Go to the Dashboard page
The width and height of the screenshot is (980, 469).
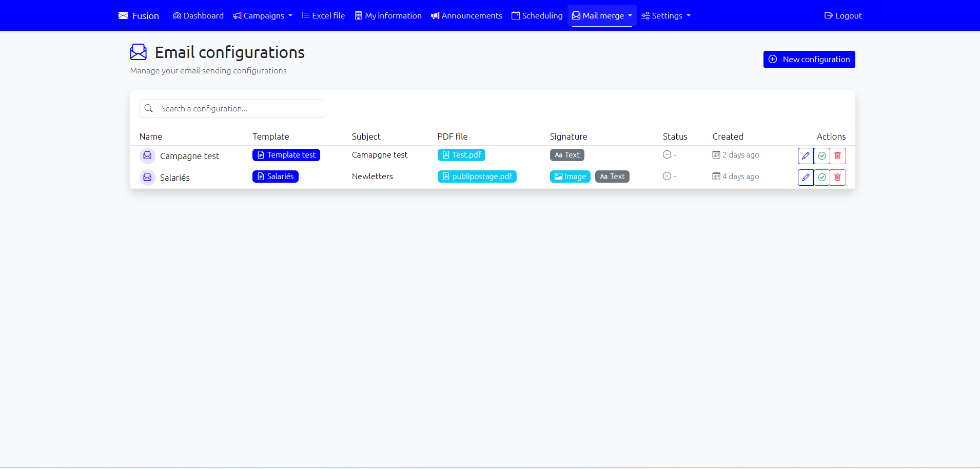(199, 15)
